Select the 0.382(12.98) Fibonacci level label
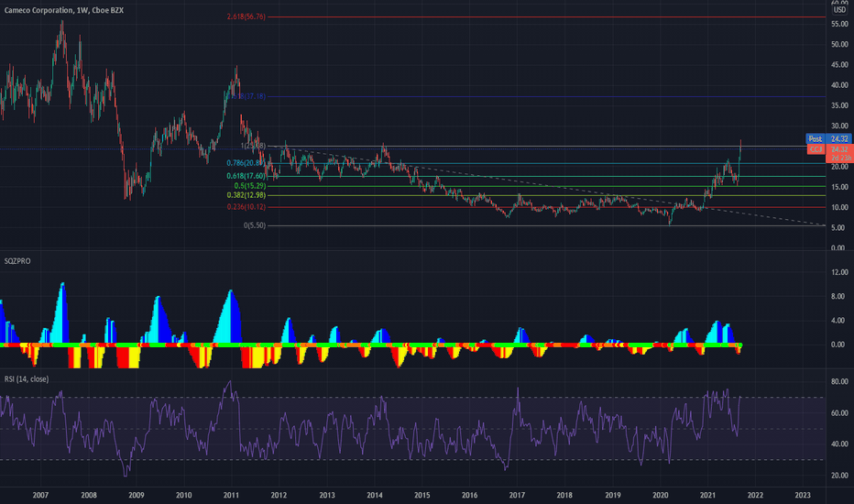Viewport: 854px width, 504px height. coord(246,195)
